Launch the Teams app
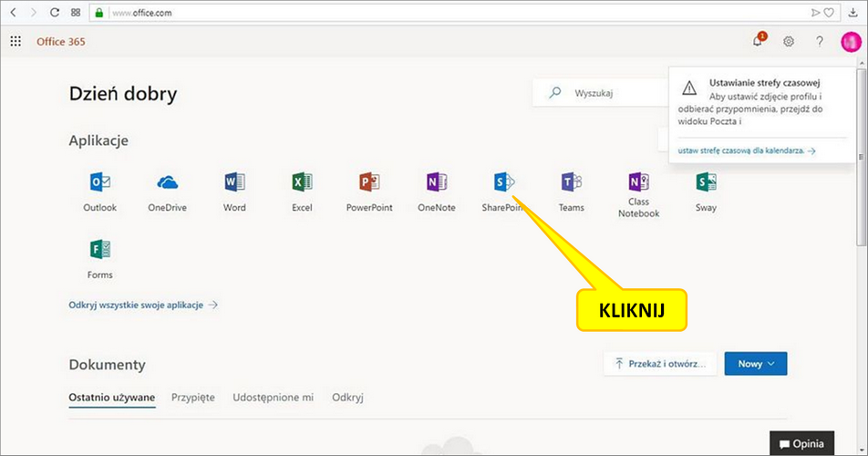 click(572, 192)
